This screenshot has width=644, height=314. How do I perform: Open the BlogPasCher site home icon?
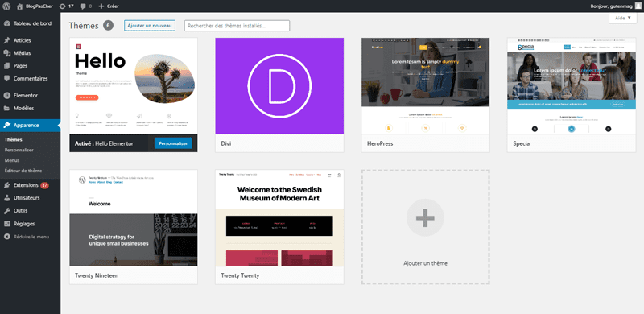[x=19, y=6]
